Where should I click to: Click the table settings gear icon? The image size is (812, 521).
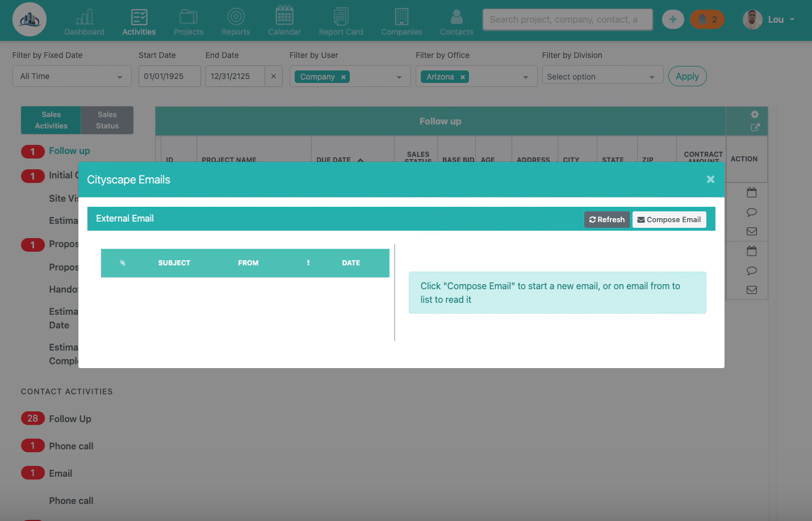coord(755,114)
